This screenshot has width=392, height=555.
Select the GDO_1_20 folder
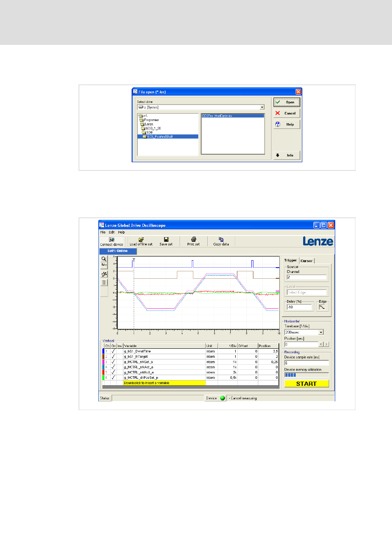click(x=151, y=128)
